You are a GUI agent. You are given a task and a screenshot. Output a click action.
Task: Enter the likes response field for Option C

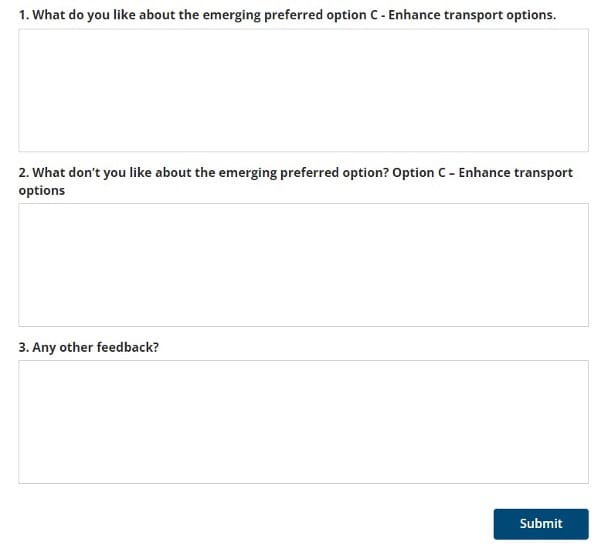coord(303,90)
